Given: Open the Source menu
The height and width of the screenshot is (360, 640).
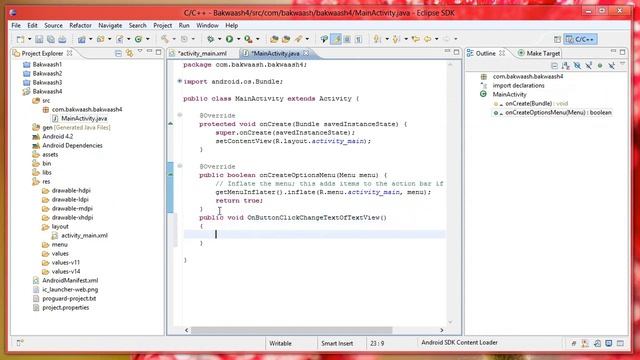Looking at the screenshot, I should pos(53,25).
